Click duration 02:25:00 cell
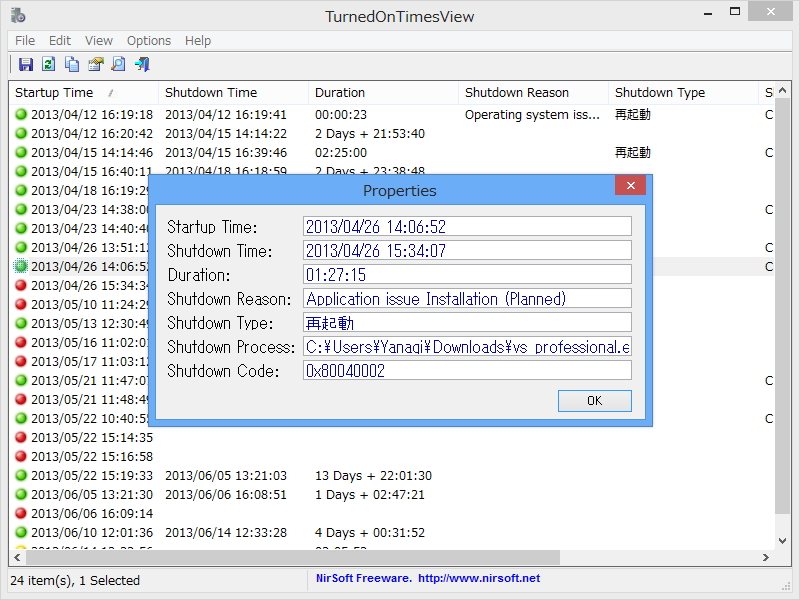Image resolution: width=800 pixels, height=600 pixels. point(341,153)
